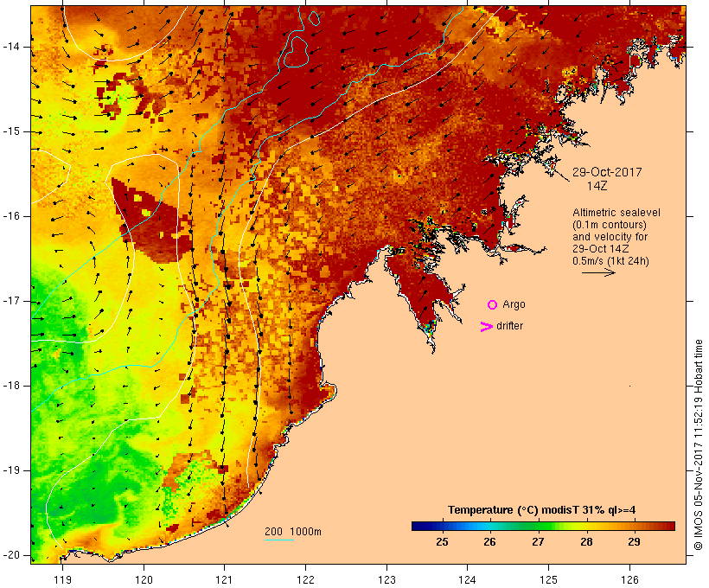
Task: Click the 'Temperature (°C) modisT 31% ql>=4' title
Action: tap(541, 510)
